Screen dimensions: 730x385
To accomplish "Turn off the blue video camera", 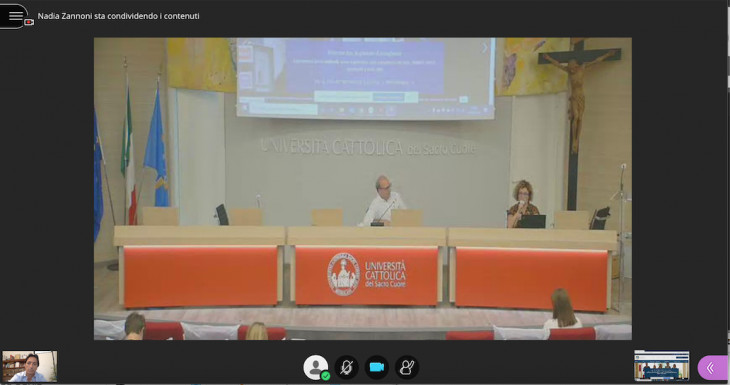I will (377, 367).
